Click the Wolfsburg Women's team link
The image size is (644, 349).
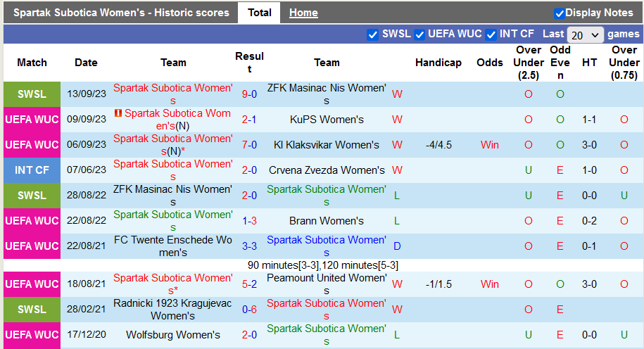coord(173,335)
